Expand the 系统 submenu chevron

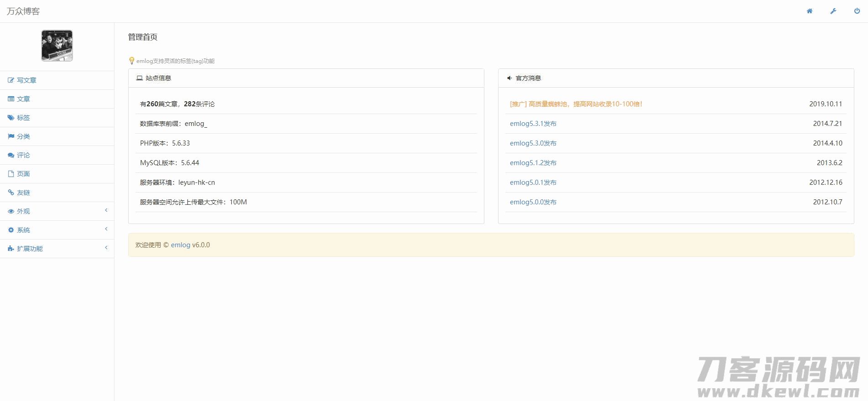point(106,229)
